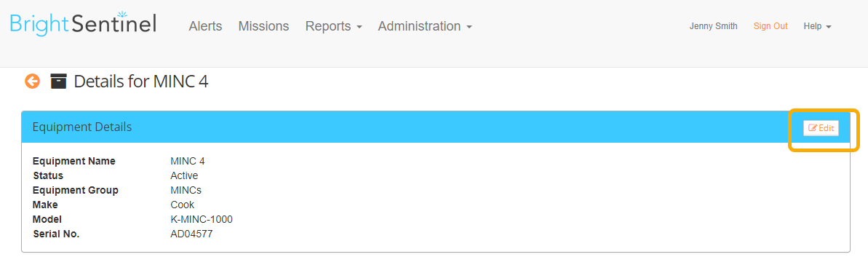Click the Equipment Name value MINC 4
The height and width of the screenshot is (273, 868).
tap(188, 161)
